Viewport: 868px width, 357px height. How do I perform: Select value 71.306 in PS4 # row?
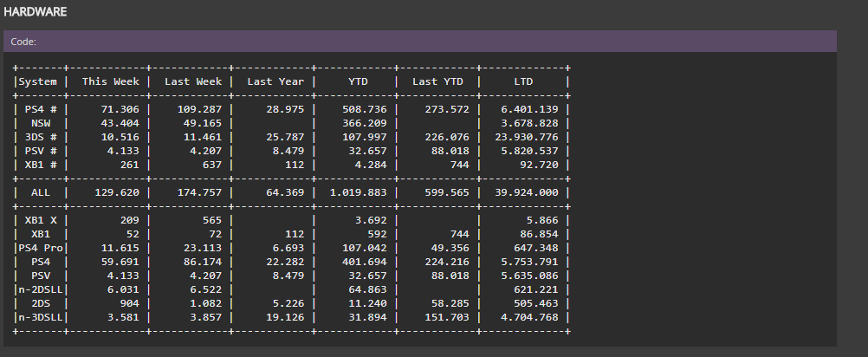[120, 109]
